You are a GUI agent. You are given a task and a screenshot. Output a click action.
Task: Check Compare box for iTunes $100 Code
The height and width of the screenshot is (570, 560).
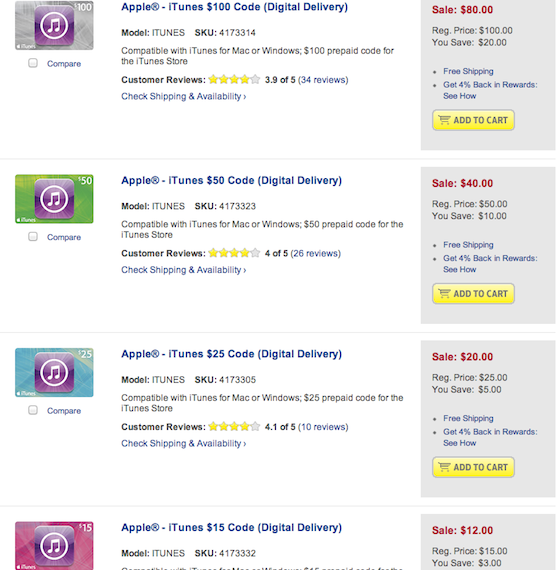click(33, 63)
